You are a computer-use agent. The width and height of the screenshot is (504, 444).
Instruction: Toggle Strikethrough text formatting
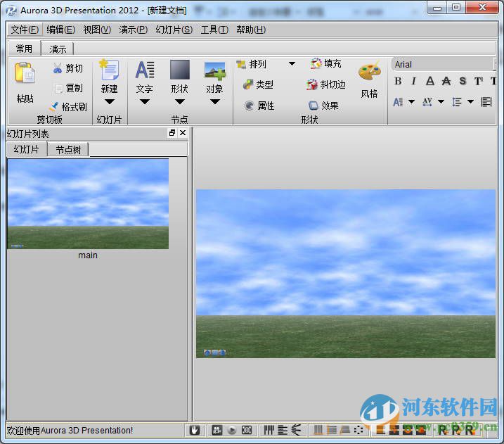446,81
